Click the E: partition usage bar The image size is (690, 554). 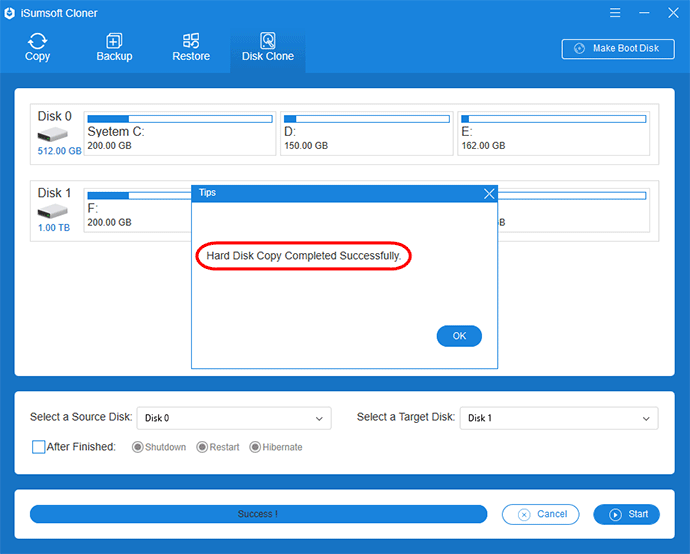pyautogui.click(x=554, y=119)
